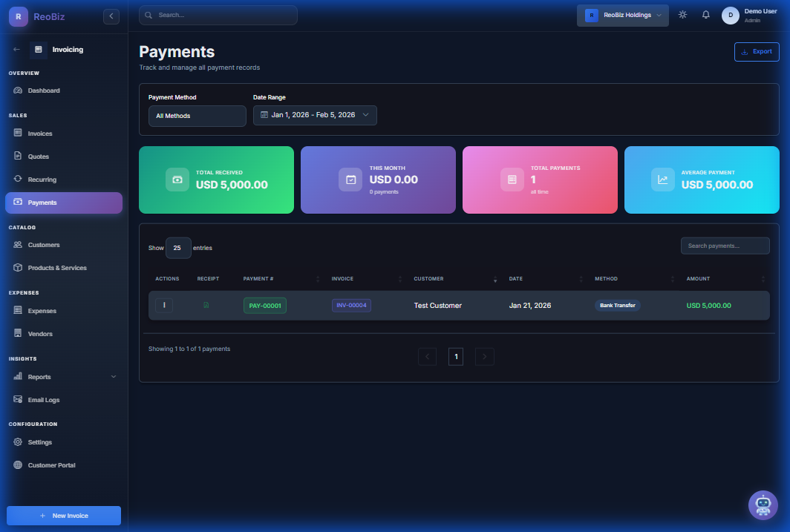The width and height of the screenshot is (790, 532).
Task: Open the notifications bell
Action: [706, 14]
